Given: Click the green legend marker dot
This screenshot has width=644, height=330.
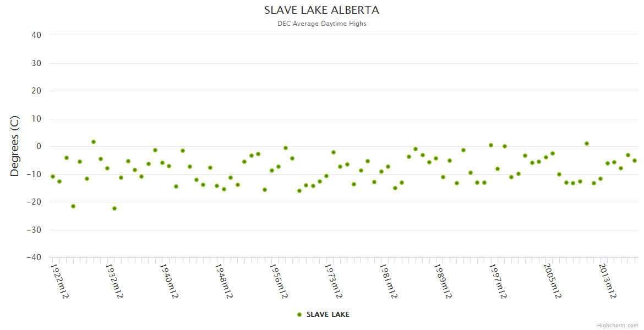Looking at the screenshot, I should coord(299,315).
